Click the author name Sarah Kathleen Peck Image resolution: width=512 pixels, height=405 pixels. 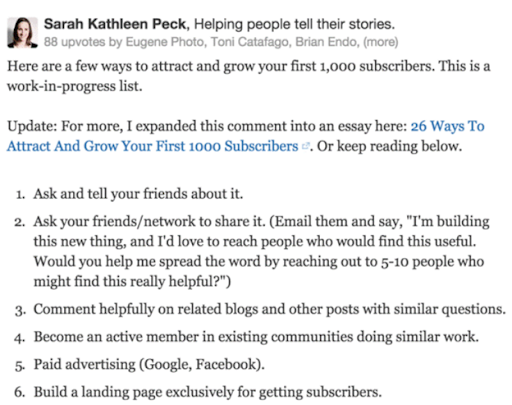[x=116, y=24]
